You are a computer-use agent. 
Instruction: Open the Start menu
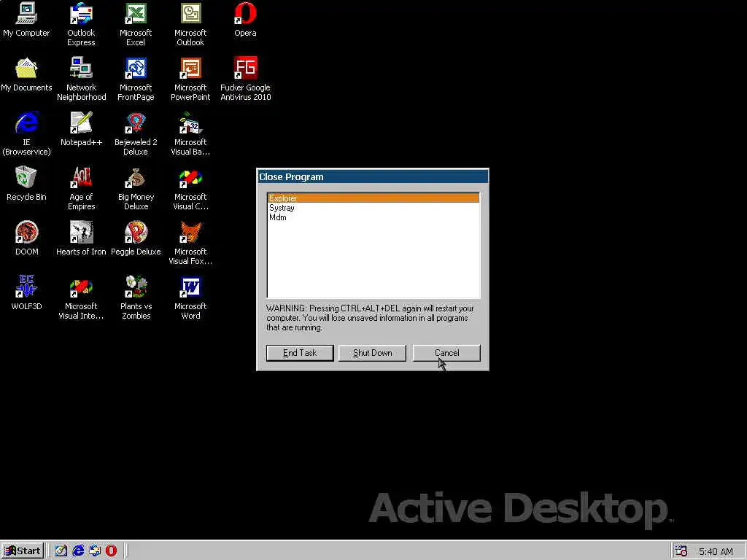click(x=23, y=551)
